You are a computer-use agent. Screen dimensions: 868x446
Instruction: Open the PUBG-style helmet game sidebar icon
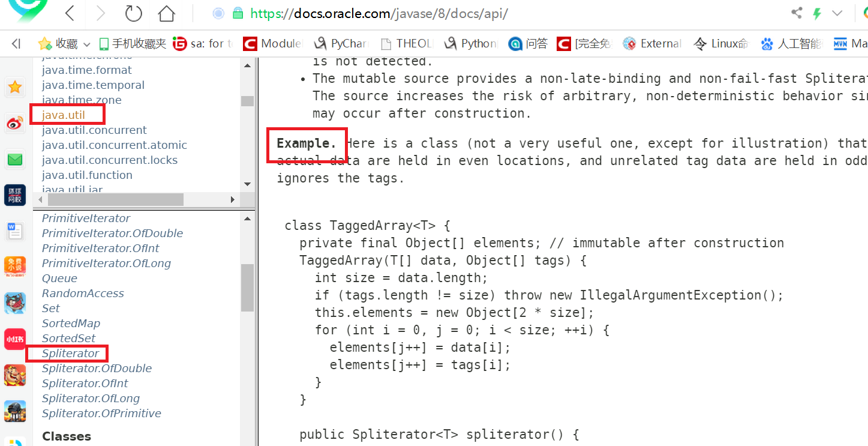click(x=15, y=411)
